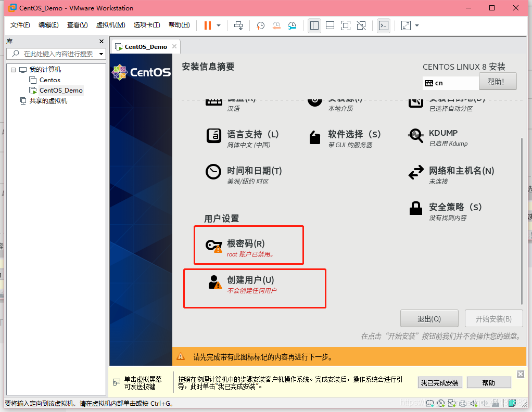
Task: Click the keyboard hint icon in the bar
Action: point(117,382)
